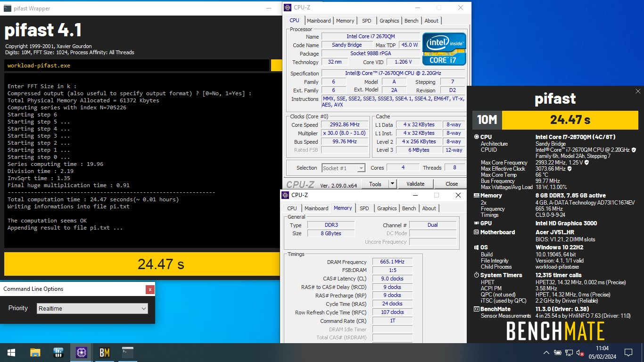The image size is (644, 362).
Task: Open File Explorer from the taskbar
Action: (x=35, y=353)
